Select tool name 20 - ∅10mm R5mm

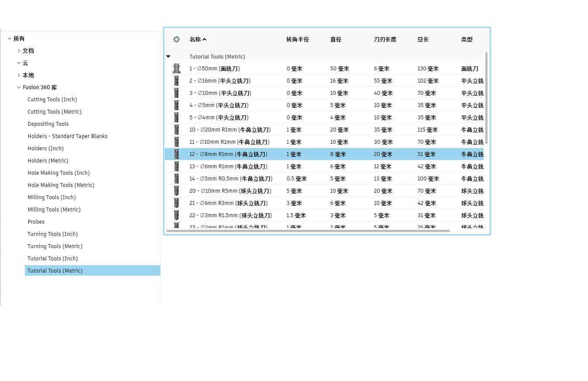tap(230, 191)
